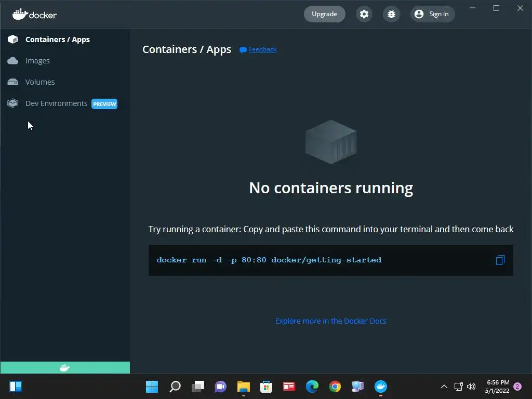Click the PREVIEW badge
This screenshot has width=532, height=399.
point(104,104)
